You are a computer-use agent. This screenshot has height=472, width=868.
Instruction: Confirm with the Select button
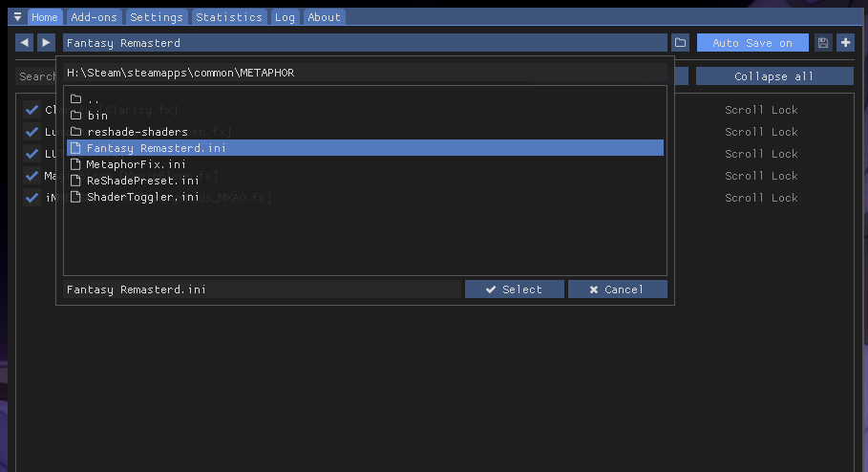(515, 290)
